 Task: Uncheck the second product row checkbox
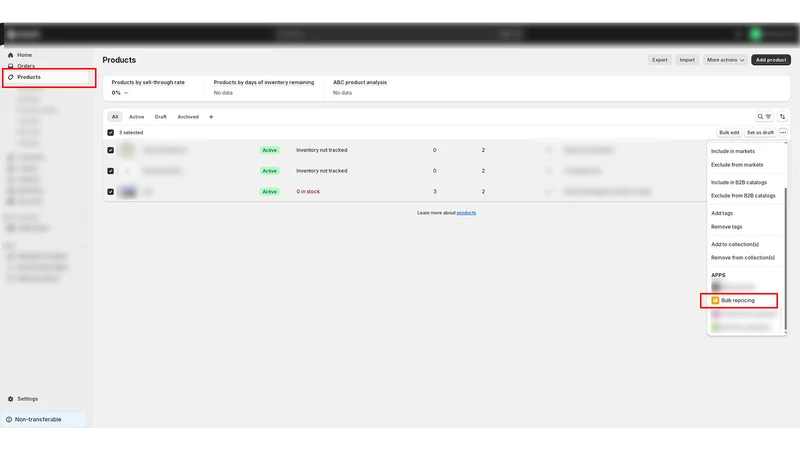111,171
